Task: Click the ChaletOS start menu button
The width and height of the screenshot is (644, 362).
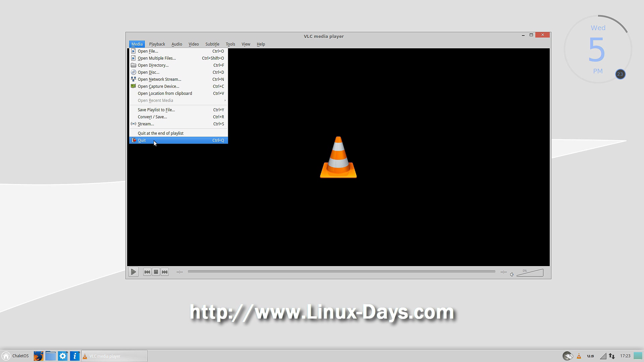Action: tap(15, 356)
